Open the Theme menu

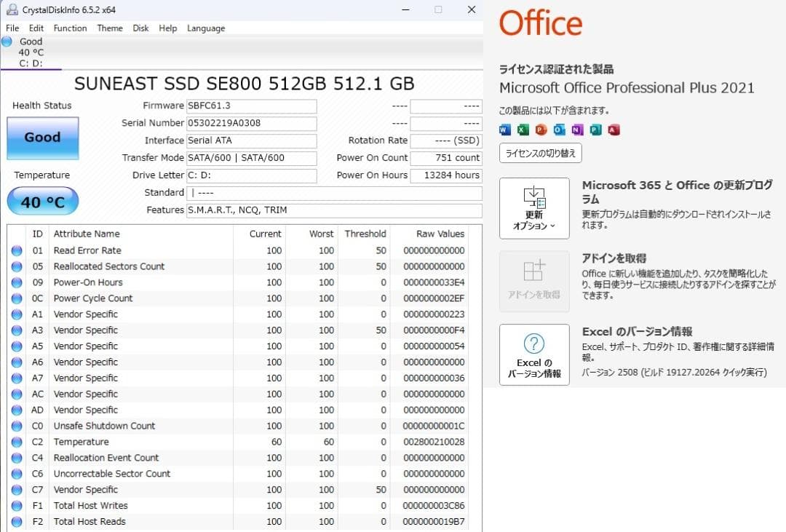[109, 28]
